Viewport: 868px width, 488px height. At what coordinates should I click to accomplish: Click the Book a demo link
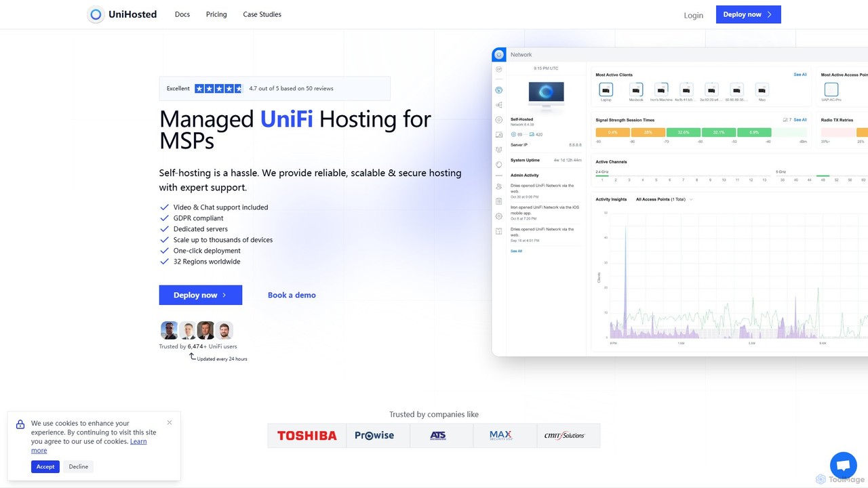pos(292,295)
